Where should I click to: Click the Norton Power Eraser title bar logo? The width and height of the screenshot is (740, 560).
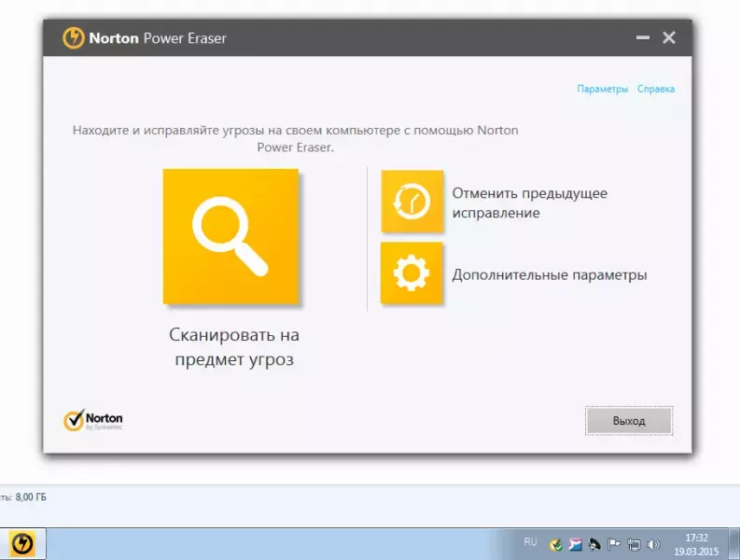click(74, 37)
